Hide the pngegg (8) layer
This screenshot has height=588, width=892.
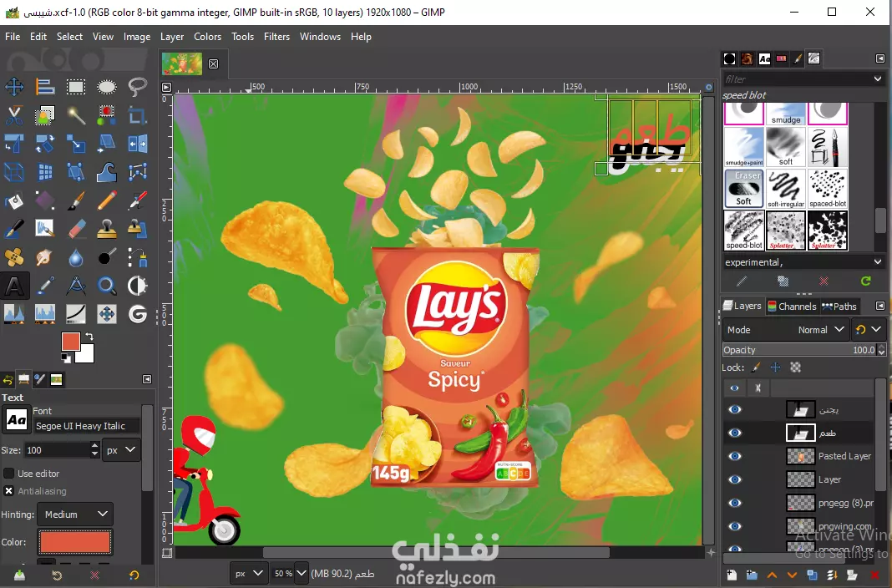pos(735,503)
